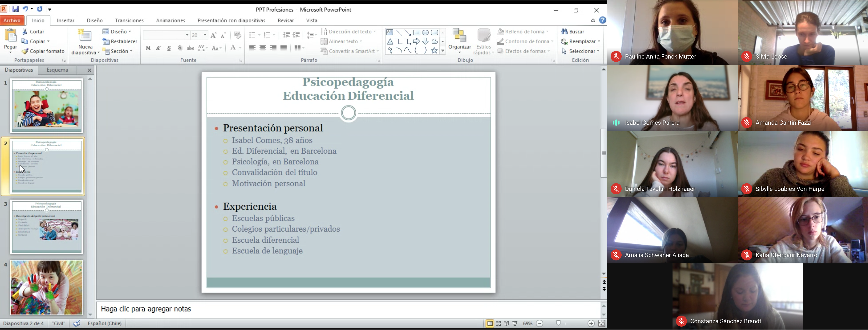Click the Reemplazar button
This screenshot has width=868, height=330.
(x=580, y=41)
